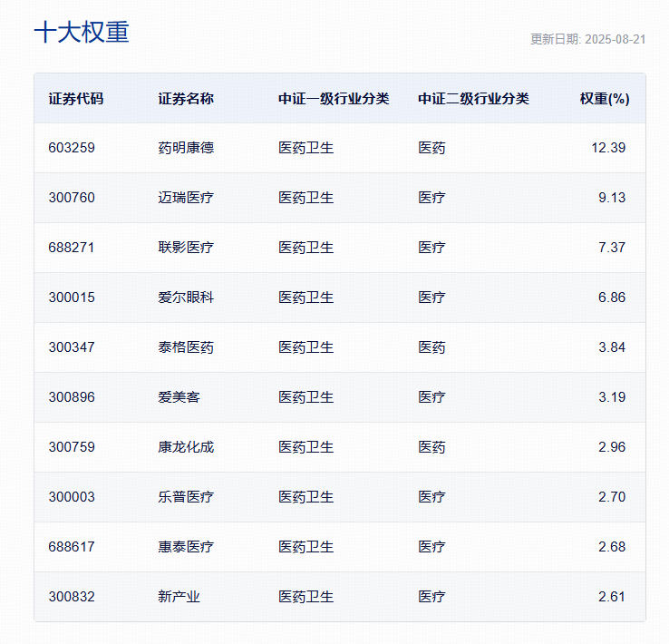Click 医药 in the 药明康德 row
Screen dimensions: 669x644
coord(431,148)
